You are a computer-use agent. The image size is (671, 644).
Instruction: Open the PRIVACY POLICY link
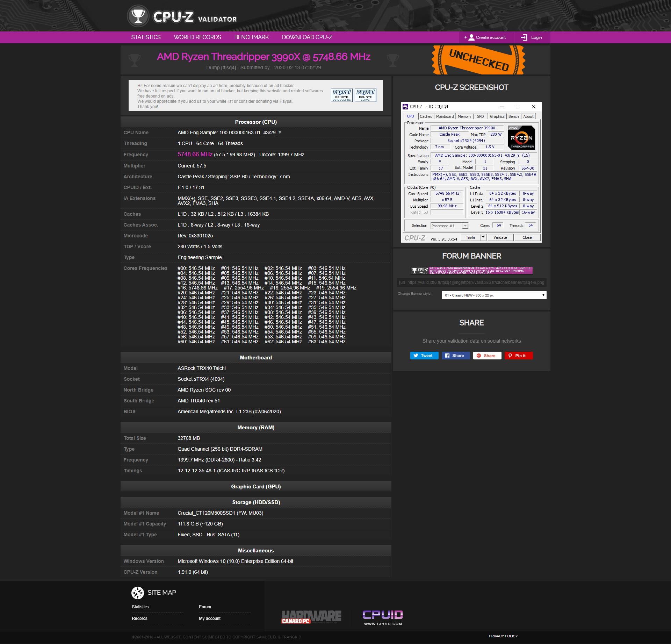click(503, 636)
